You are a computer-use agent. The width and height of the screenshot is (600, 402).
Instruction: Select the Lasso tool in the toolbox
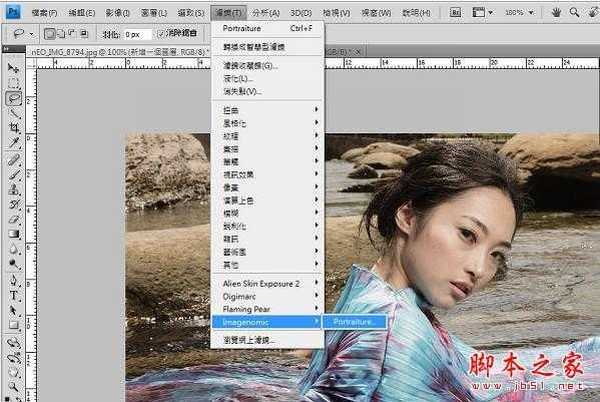click(14, 98)
